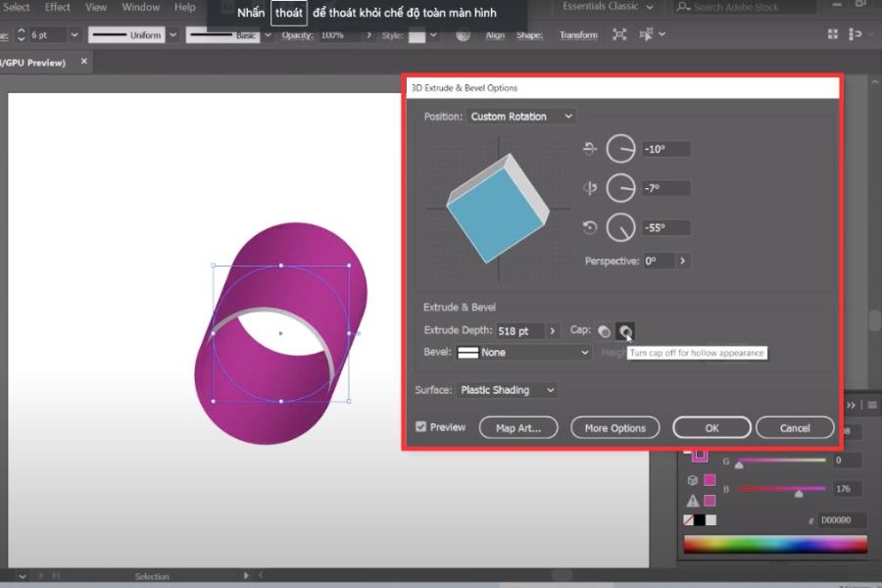Viewport: 882px width, 588px height.
Task: Click the out-of-gamut warning triangle icon
Action: coord(692,501)
